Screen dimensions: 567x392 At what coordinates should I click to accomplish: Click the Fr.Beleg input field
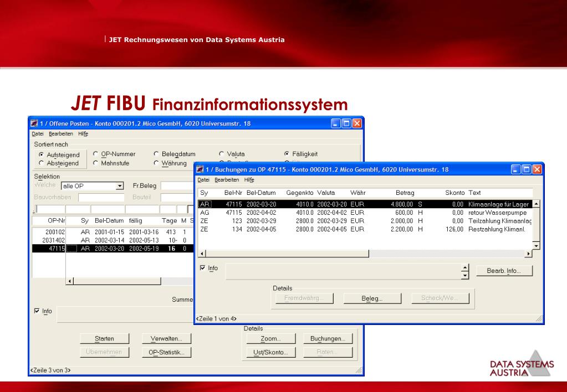click(x=177, y=185)
